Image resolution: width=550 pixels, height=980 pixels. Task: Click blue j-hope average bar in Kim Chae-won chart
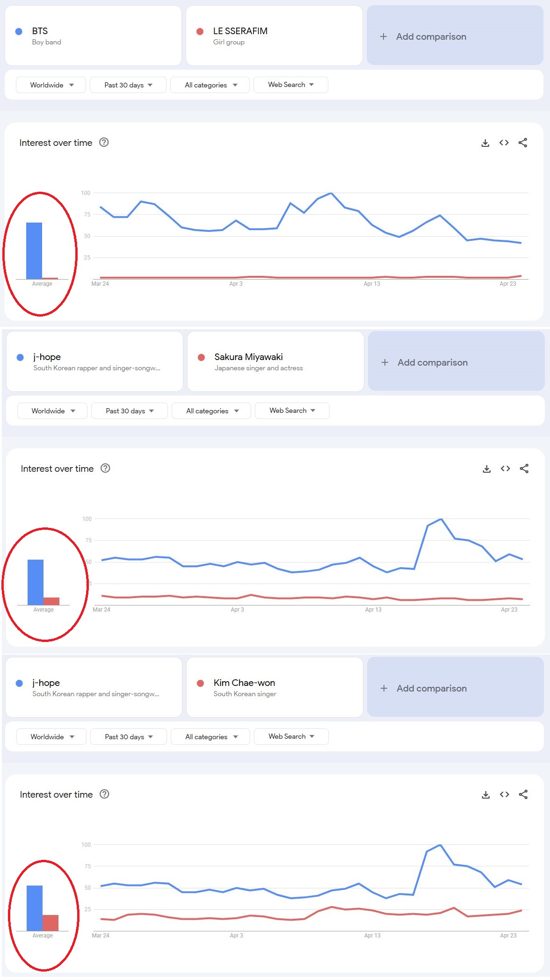(x=35, y=908)
